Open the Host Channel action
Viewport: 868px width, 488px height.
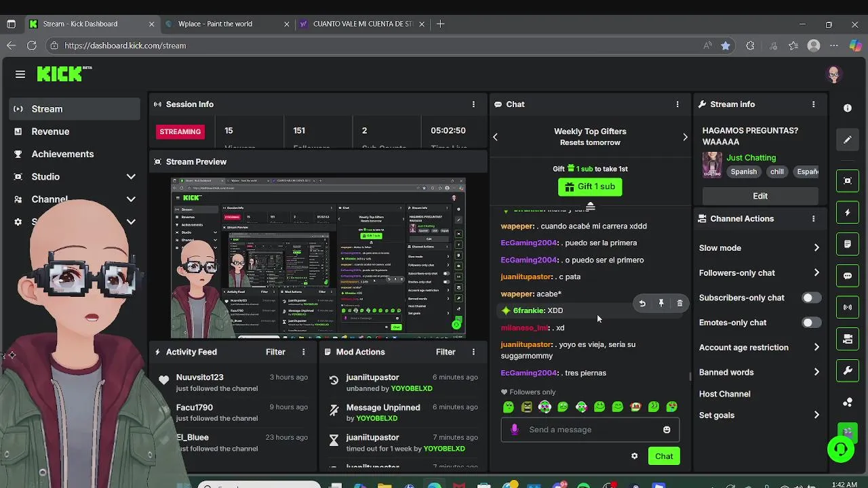[725, 394]
